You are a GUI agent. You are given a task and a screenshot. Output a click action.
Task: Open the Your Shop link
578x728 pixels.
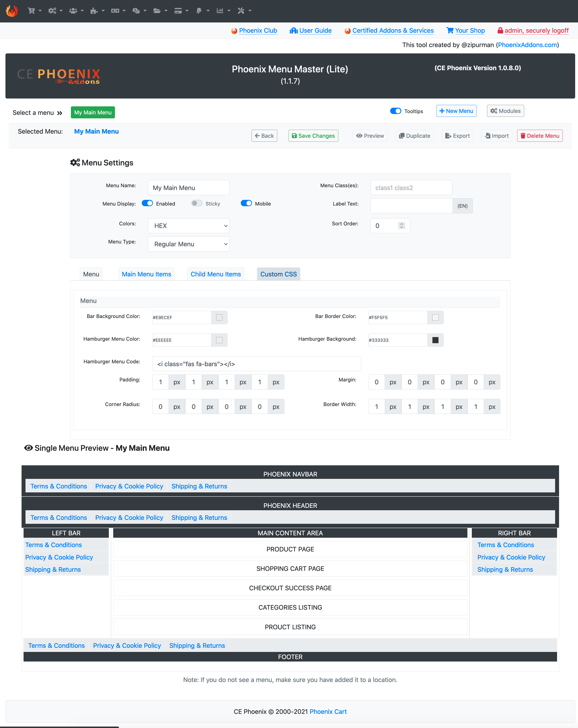click(x=470, y=30)
